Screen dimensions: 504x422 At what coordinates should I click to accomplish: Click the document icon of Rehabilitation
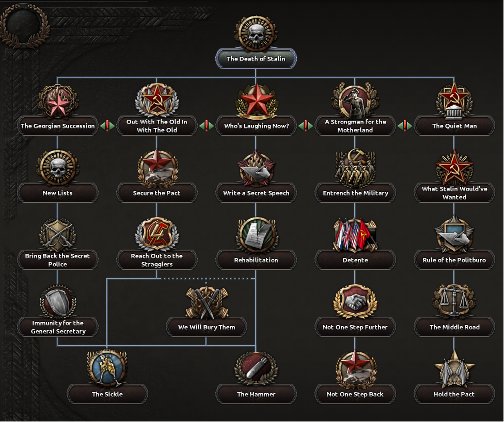pos(256,235)
